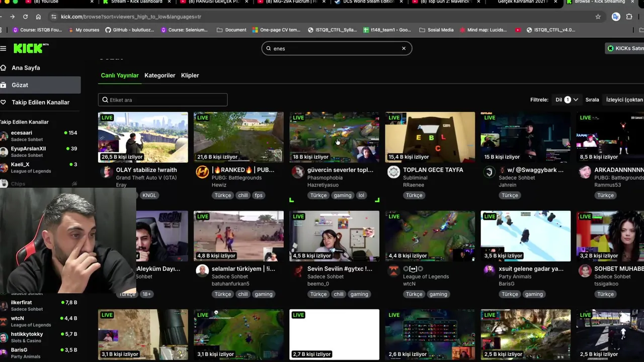Open the sidebar wtcN channel showing 4,4 B
644x362 pixels.
(39, 321)
